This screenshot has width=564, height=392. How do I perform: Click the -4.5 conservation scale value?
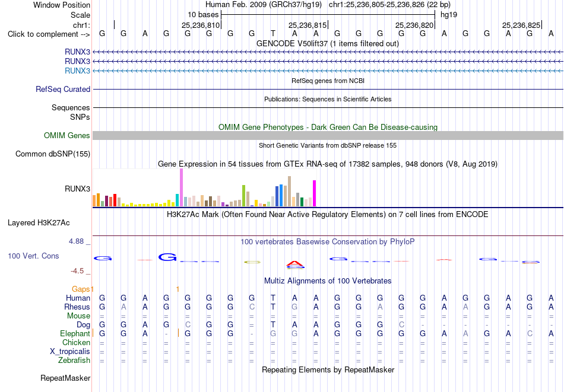[x=77, y=271]
